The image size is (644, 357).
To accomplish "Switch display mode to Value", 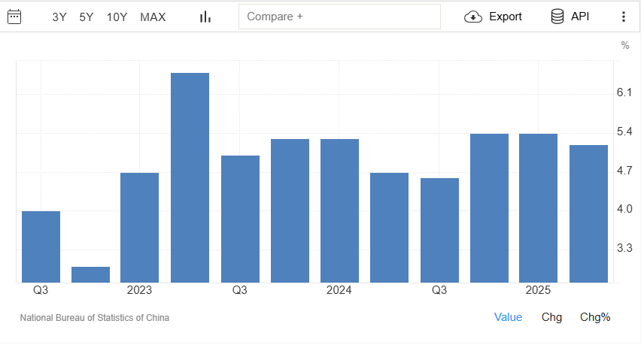I will pos(508,317).
